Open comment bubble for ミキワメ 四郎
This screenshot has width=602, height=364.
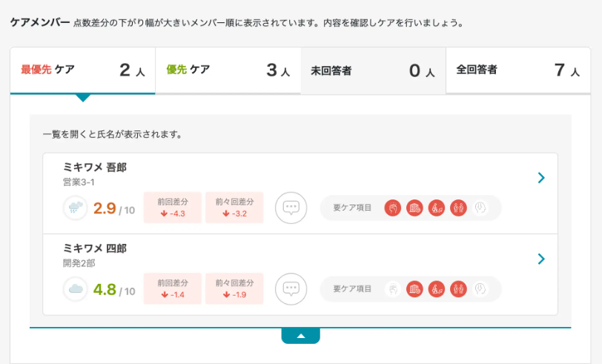click(x=291, y=288)
